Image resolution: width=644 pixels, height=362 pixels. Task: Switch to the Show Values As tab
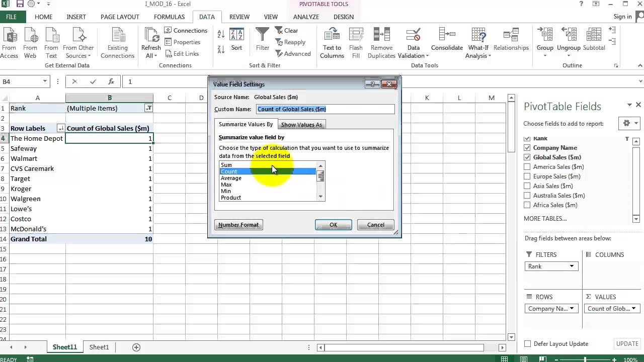[301, 125]
